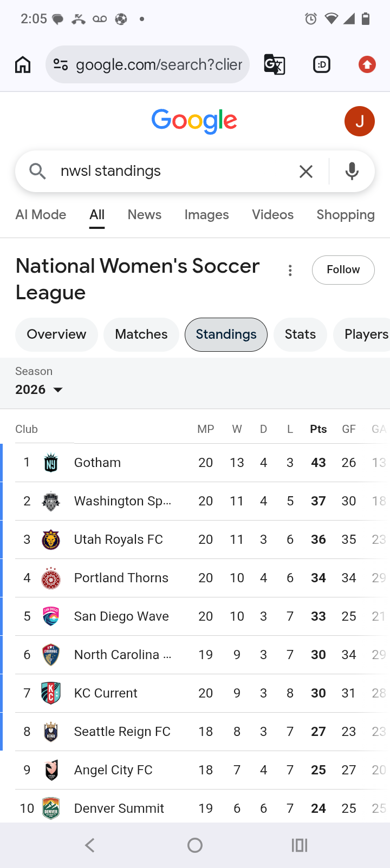Tap the browser home icon
The width and height of the screenshot is (390, 868).
tap(23, 64)
